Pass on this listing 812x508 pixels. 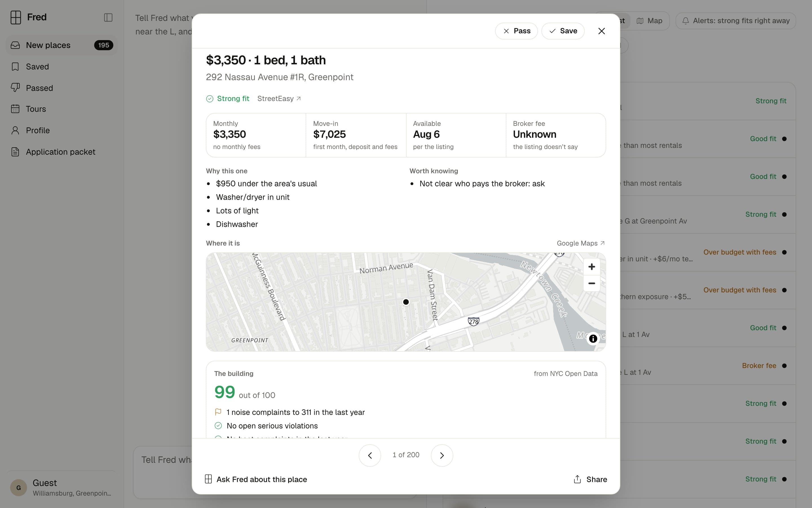pos(517,31)
